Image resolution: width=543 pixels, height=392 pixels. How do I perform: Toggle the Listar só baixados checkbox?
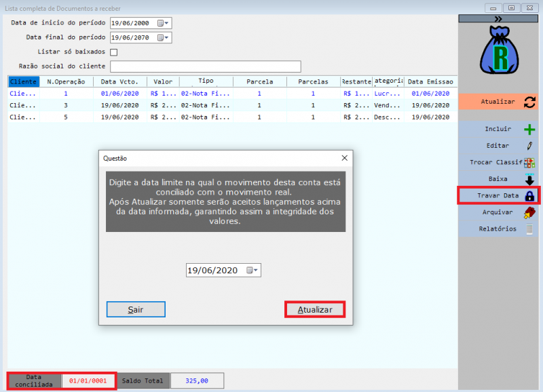click(x=114, y=52)
